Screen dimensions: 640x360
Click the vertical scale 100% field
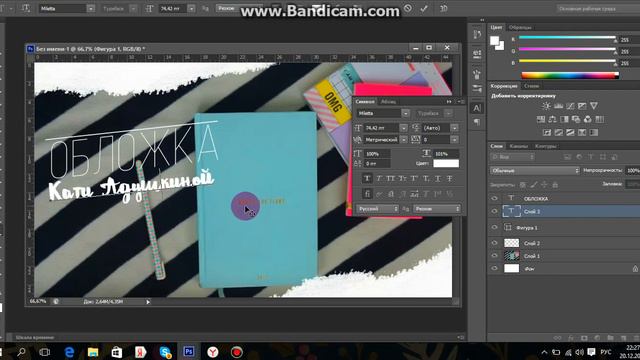coord(377,154)
